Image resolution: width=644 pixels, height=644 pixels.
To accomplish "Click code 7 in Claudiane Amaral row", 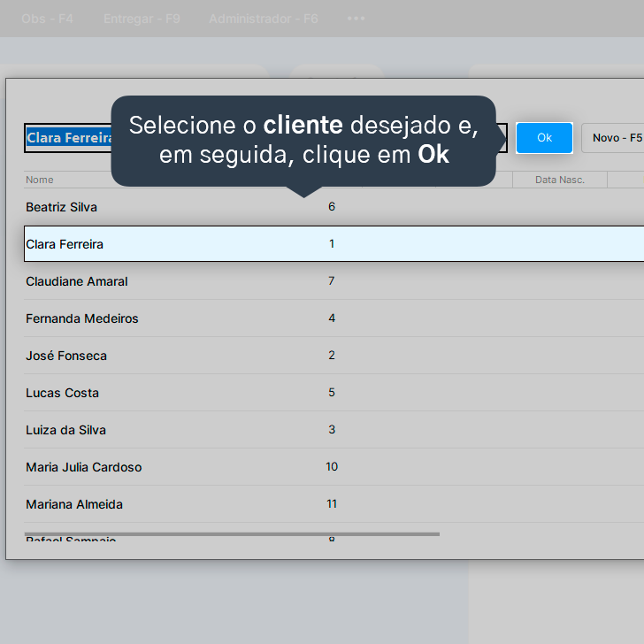I will [332, 281].
